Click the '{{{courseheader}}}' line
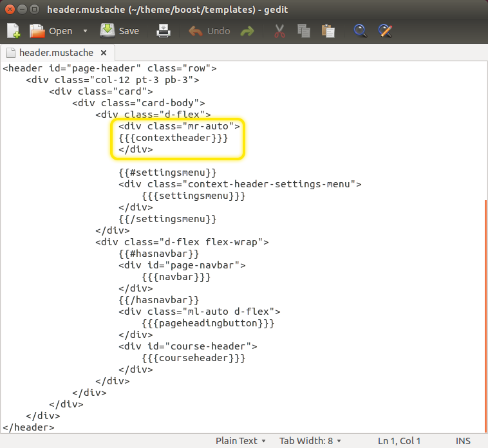The image size is (488, 448). [x=194, y=358]
